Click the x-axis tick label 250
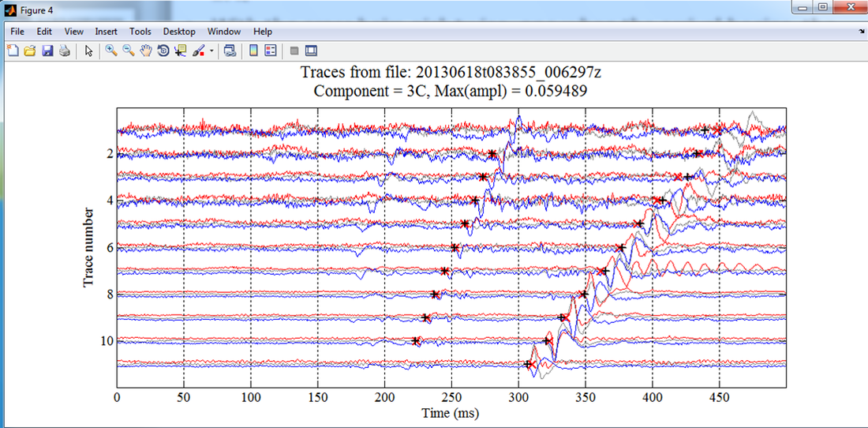 click(451, 397)
